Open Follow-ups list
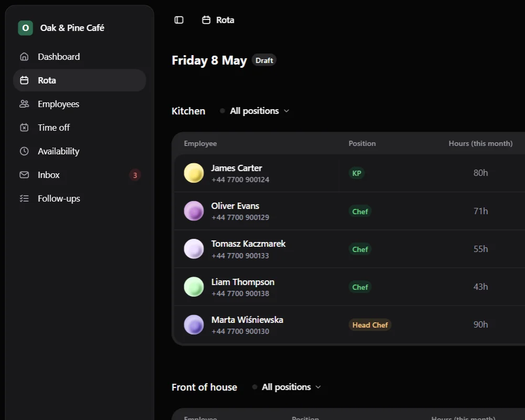This screenshot has width=525, height=420. click(80, 198)
